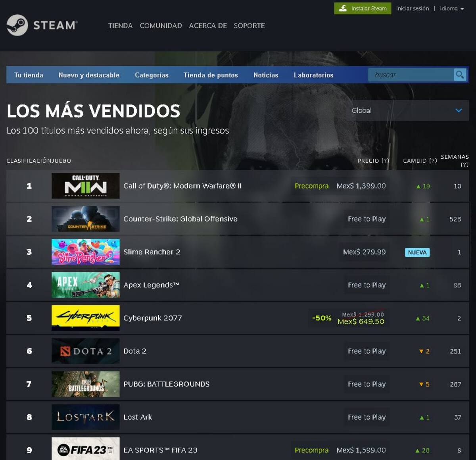
Task: Open the Laboratorios tab
Action: click(313, 75)
